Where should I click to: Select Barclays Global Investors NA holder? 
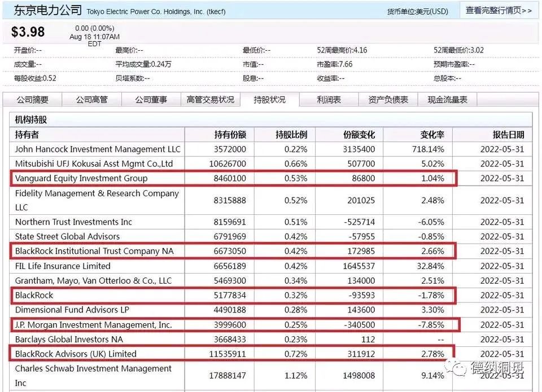(69, 340)
